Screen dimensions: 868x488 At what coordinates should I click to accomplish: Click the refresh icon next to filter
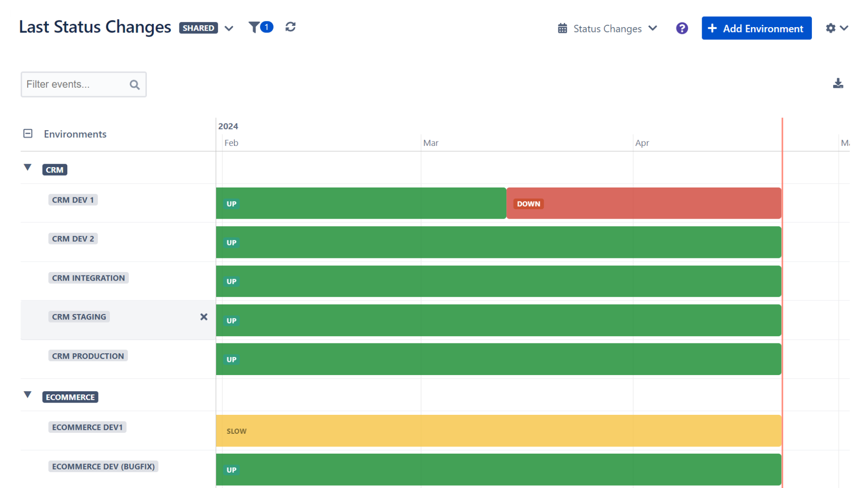[x=290, y=27]
